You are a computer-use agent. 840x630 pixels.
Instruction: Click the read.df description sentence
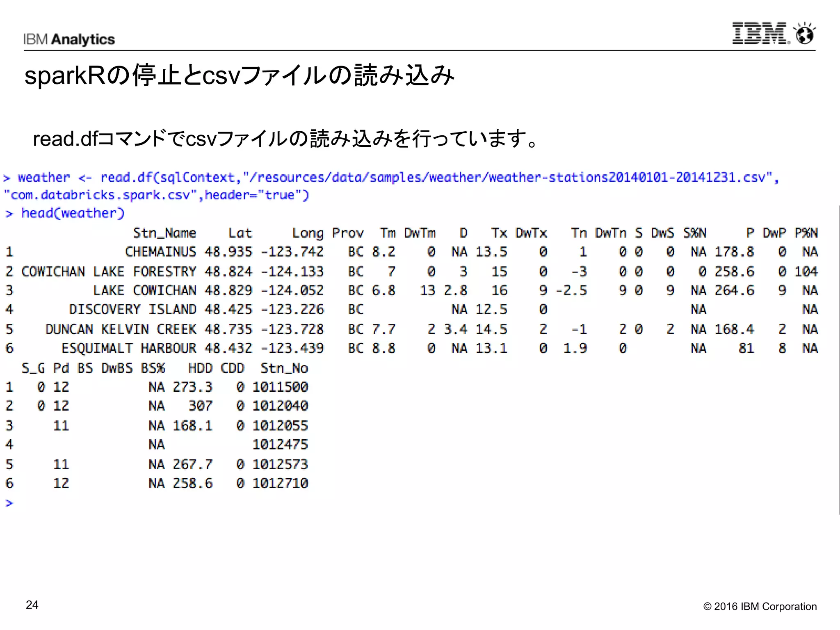coord(285,139)
